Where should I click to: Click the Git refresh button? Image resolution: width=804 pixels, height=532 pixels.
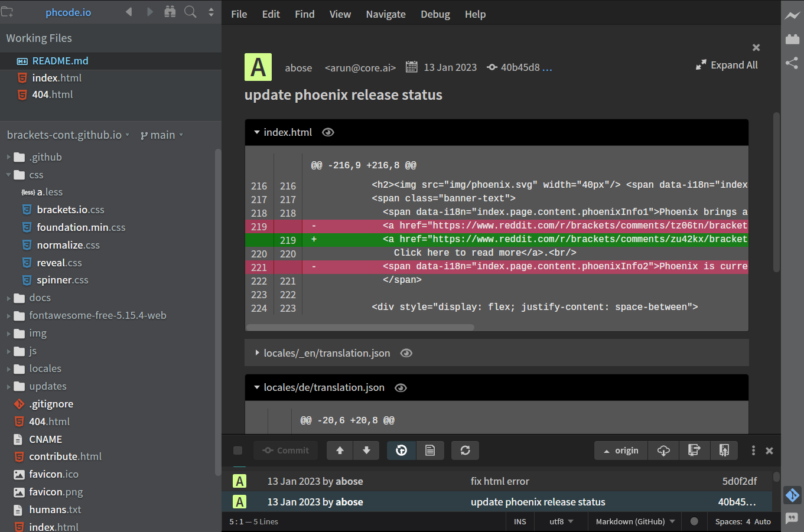click(465, 451)
